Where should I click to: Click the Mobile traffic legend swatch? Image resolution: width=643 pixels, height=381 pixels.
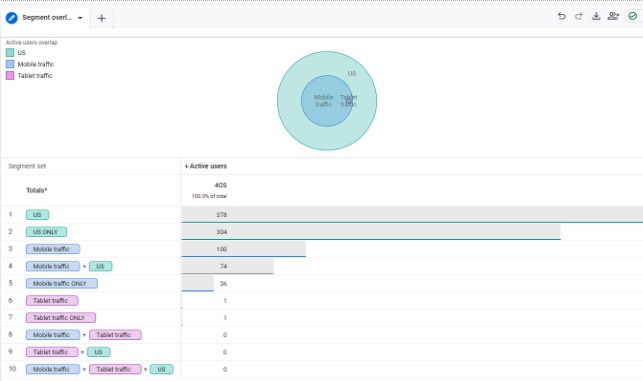pyautogui.click(x=10, y=64)
